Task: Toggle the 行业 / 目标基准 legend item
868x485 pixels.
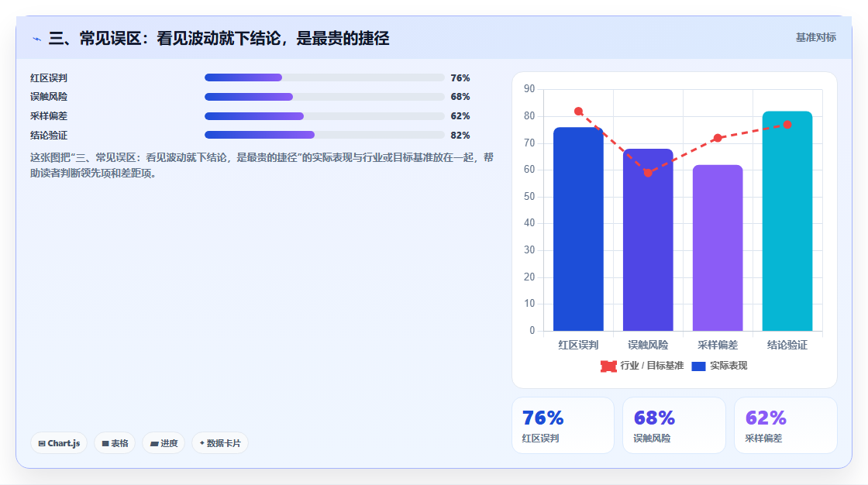Action: [x=642, y=366]
